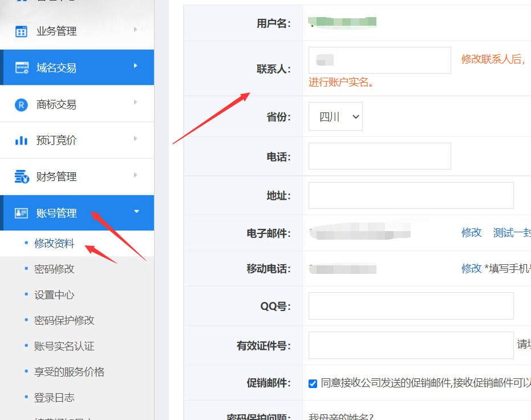
Task: Click the 财务管理 coins icon
Action: [x=22, y=177]
